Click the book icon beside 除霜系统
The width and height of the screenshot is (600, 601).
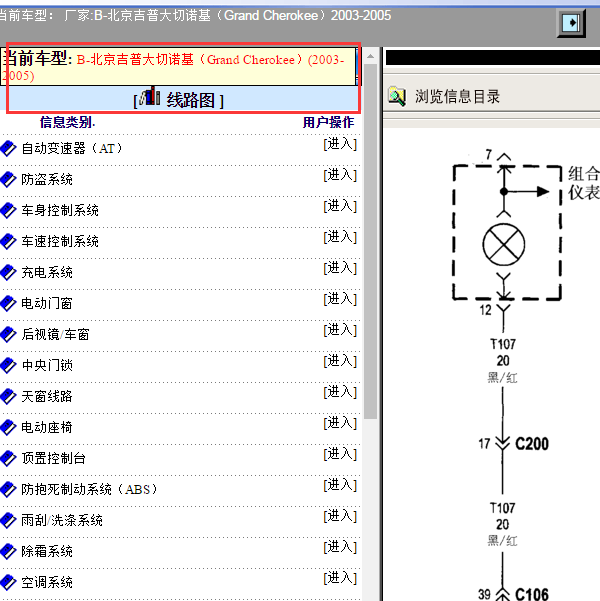pos(8,552)
